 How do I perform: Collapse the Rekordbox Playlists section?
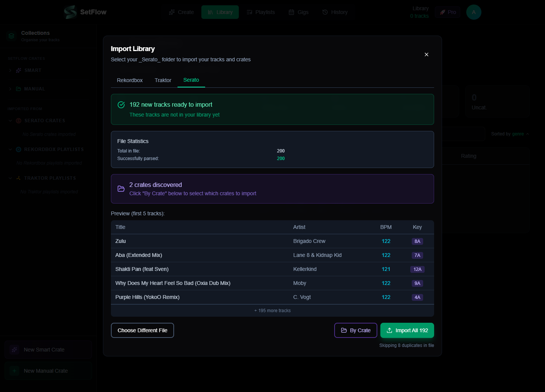tap(10, 149)
